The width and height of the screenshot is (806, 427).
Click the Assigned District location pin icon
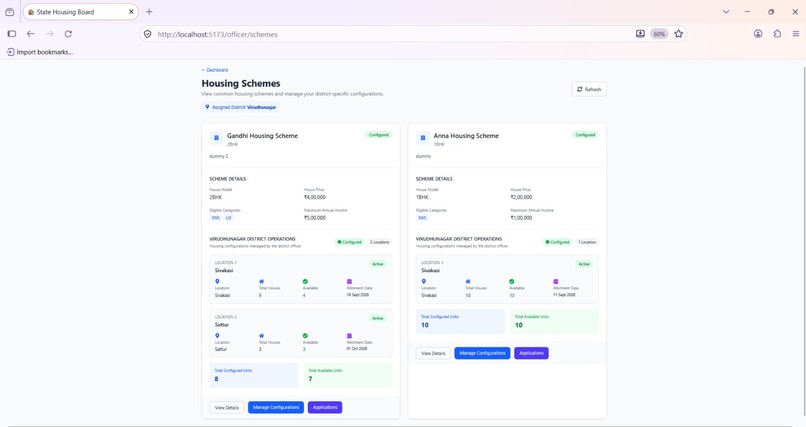pos(207,107)
